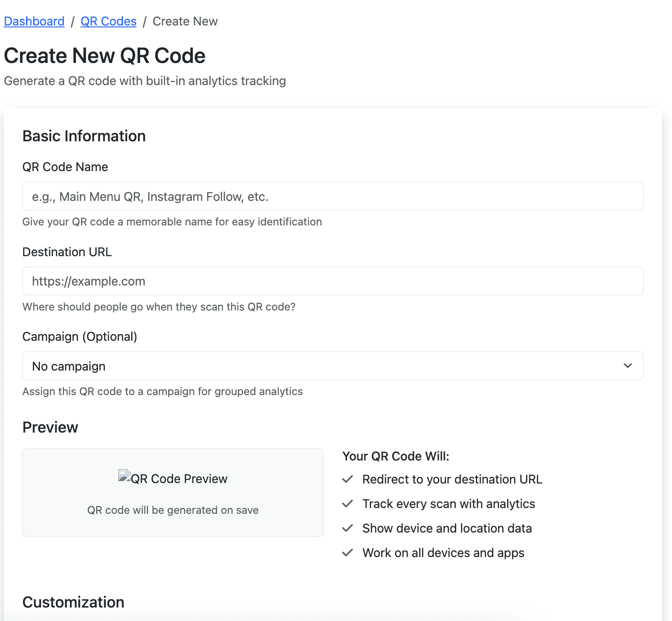Click the Create New QR Code page title
This screenshot has height=621, width=672.
(x=105, y=56)
